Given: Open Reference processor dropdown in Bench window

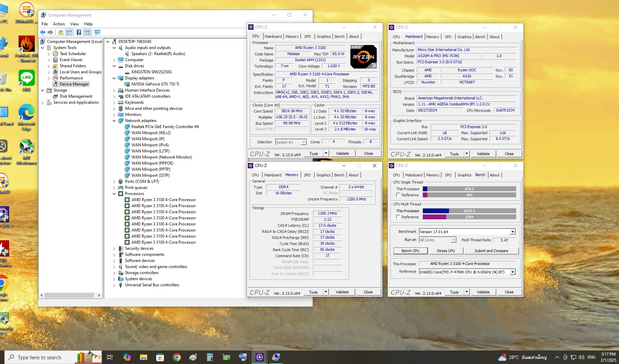Looking at the screenshot, I should [x=513, y=272].
